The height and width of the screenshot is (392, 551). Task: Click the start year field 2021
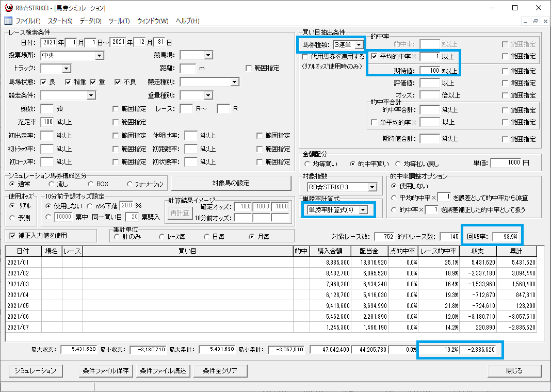point(48,42)
